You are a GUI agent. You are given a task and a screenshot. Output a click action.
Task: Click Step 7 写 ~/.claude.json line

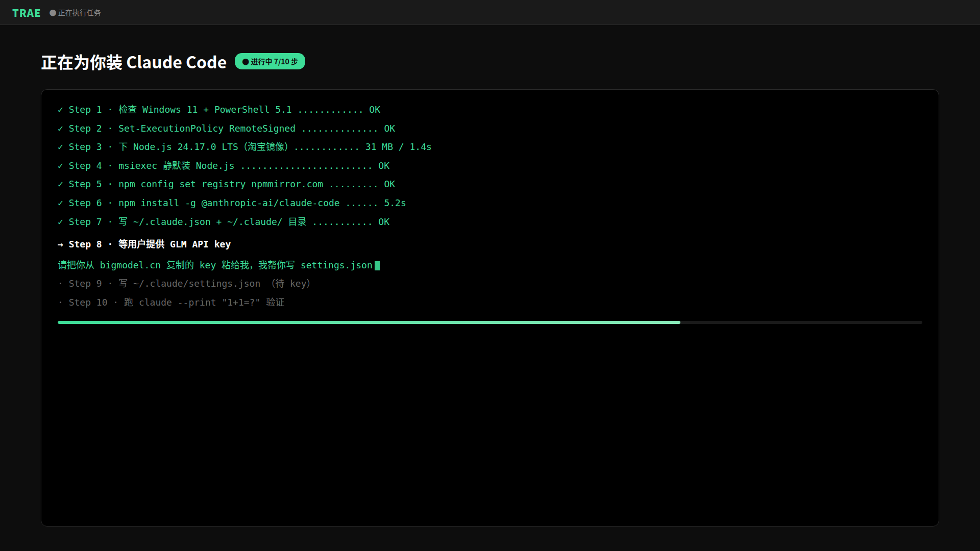224,222
